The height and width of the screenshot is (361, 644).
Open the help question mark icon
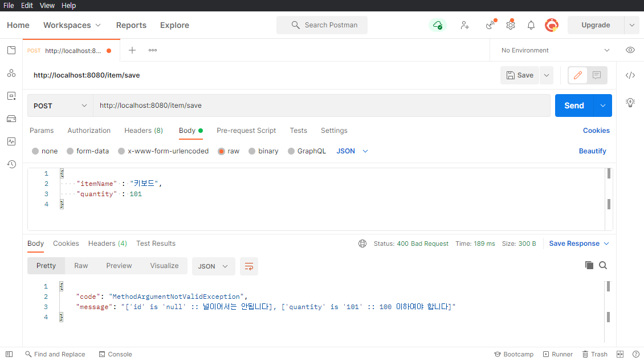click(636, 354)
